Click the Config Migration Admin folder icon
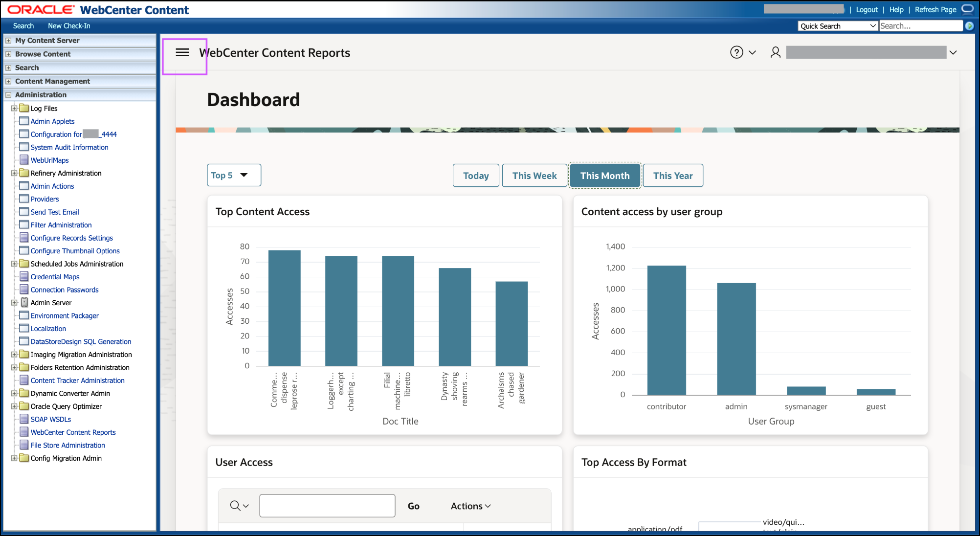The image size is (980, 536). pos(24,458)
